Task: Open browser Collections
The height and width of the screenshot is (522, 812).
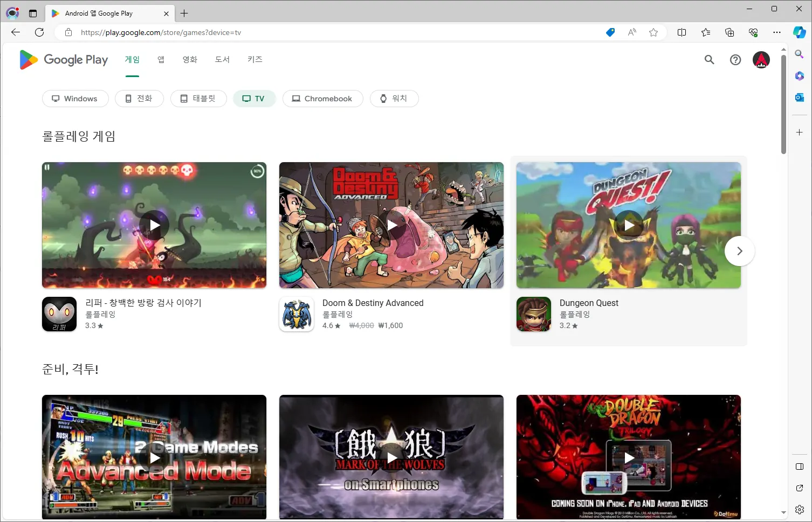Action: [x=730, y=32]
